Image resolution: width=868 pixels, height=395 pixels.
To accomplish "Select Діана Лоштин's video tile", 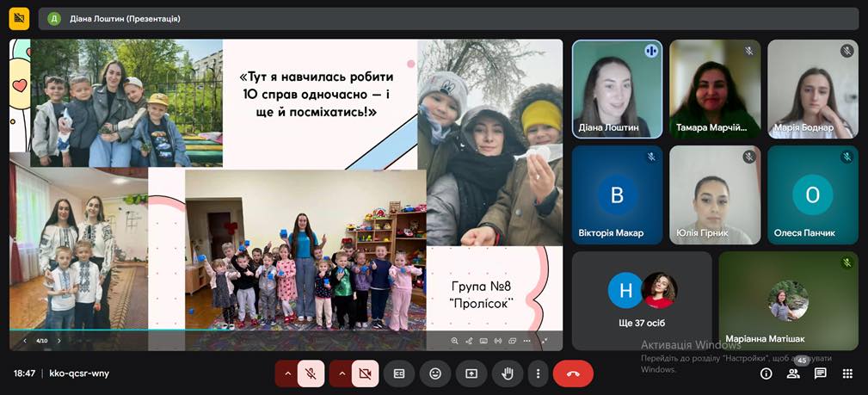I will [x=617, y=89].
